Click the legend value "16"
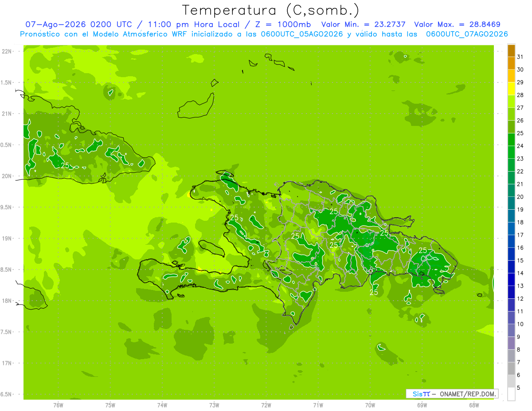 [x=520, y=248]
